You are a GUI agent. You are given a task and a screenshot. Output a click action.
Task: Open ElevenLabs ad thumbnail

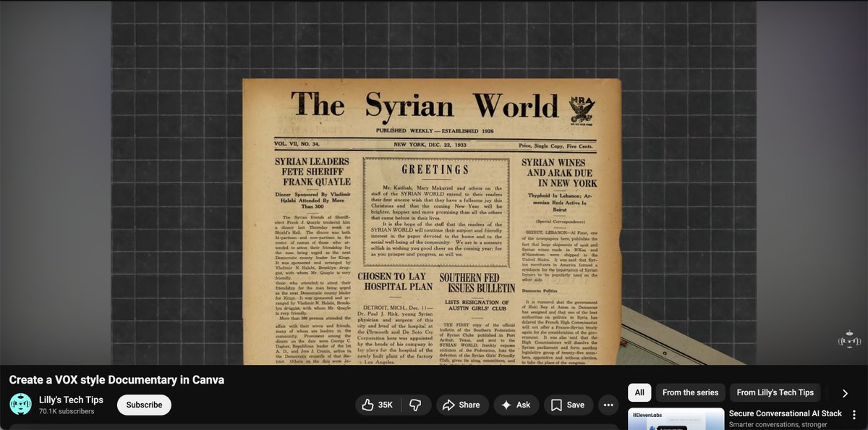click(x=676, y=419)
